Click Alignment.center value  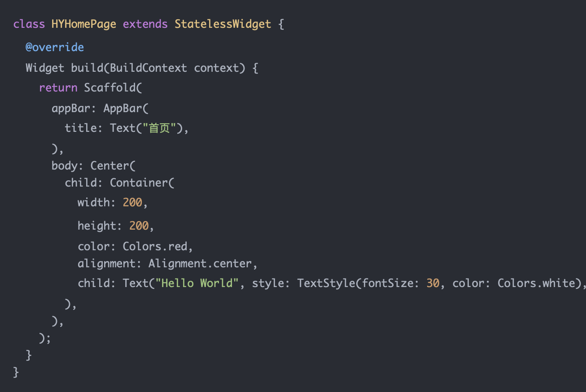tap(200, 263)
